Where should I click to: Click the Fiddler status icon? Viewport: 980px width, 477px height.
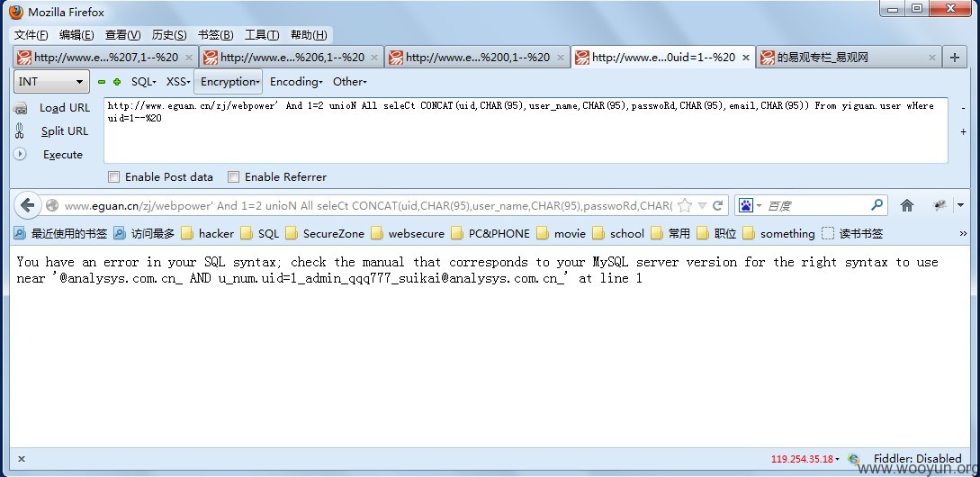pos(854,459)
